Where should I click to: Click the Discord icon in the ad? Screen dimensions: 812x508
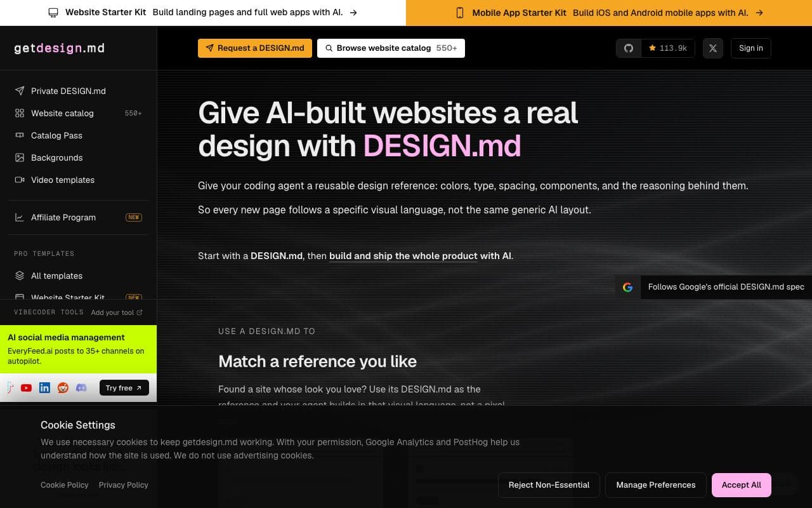[81, 387]
